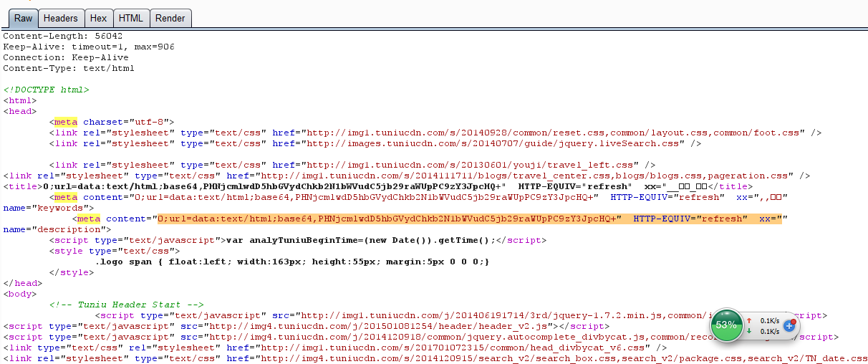The image size is (868, 364).
Task: Click the opening <head> tag line
Action: (20, 111)
